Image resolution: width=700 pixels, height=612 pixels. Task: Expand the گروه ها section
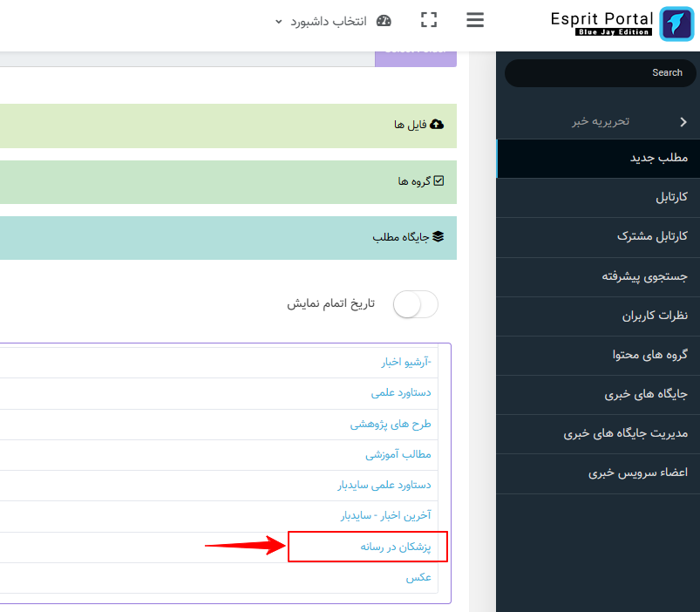pyautogui.click(x=228, y=182)
